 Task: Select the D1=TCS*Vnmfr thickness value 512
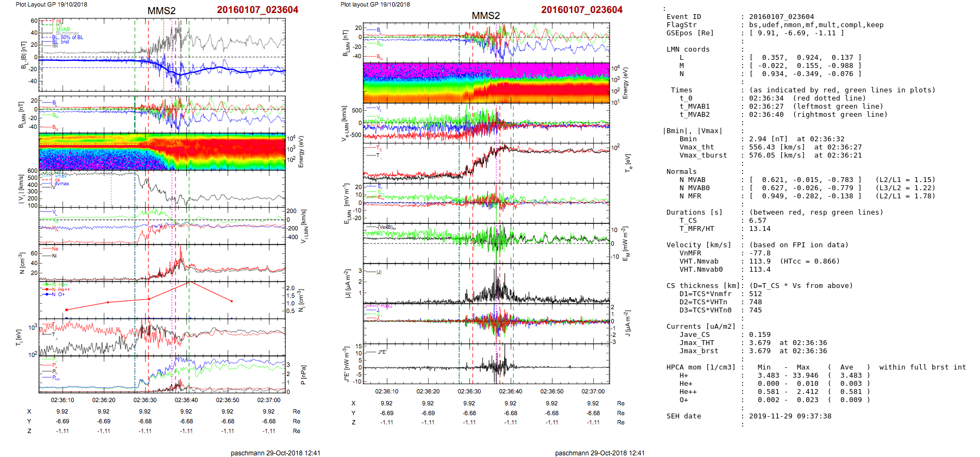click(x=756, y=294)
